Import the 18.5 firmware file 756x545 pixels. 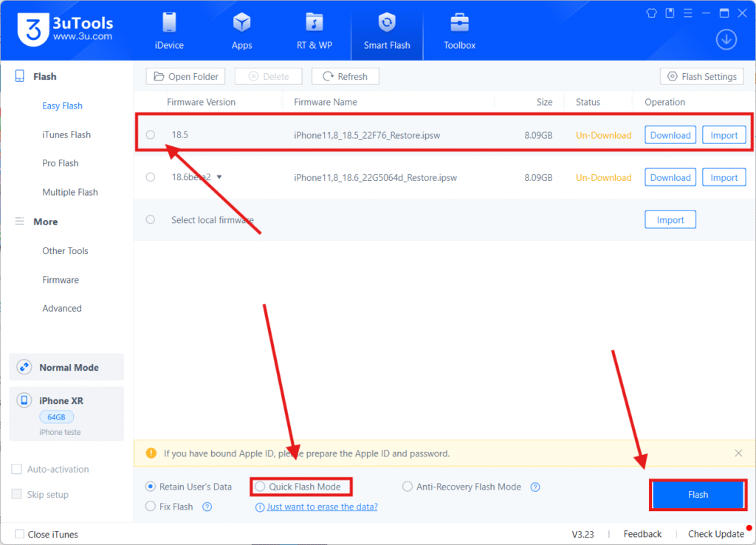(x=724, y=135)
